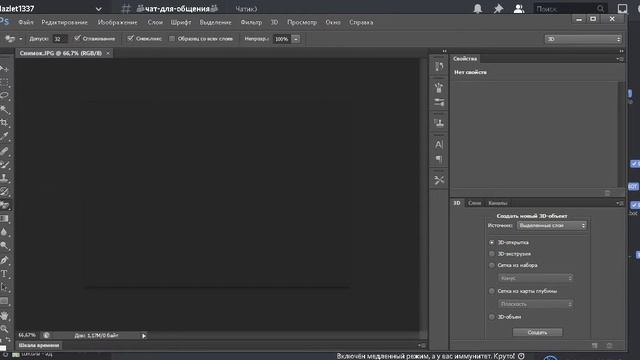Select Сетка из карты глубины radio option
640x360 pixels.
[491, 291]
